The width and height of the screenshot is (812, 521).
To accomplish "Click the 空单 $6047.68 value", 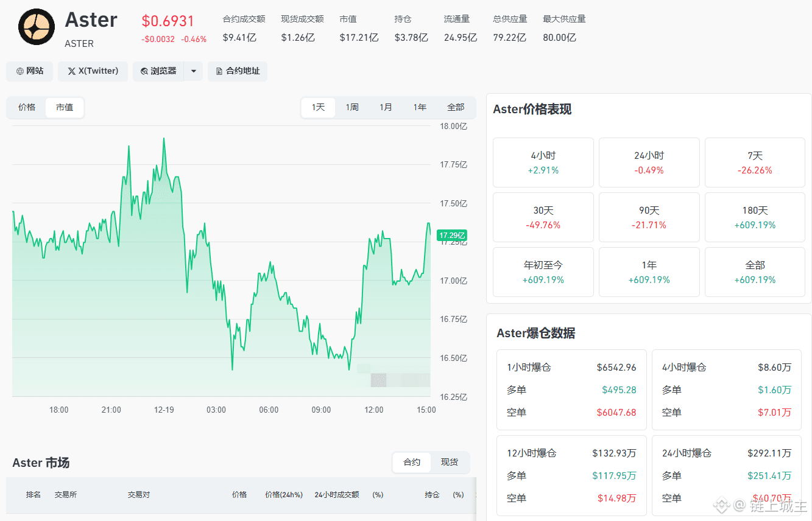I will click(616, 413).
